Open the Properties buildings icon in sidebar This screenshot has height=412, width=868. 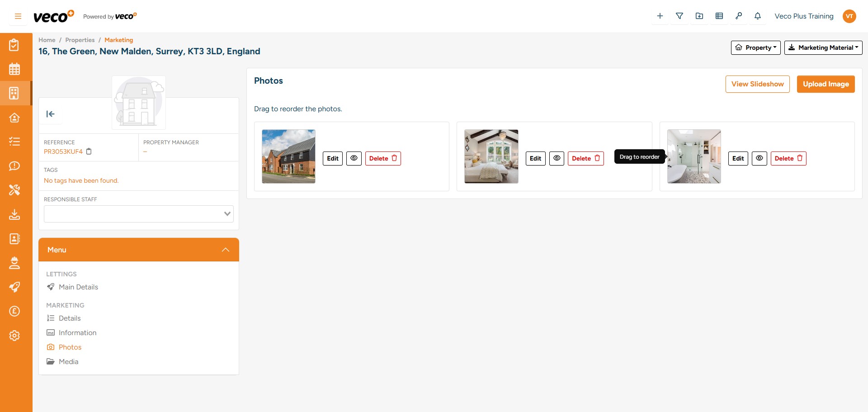15,93
